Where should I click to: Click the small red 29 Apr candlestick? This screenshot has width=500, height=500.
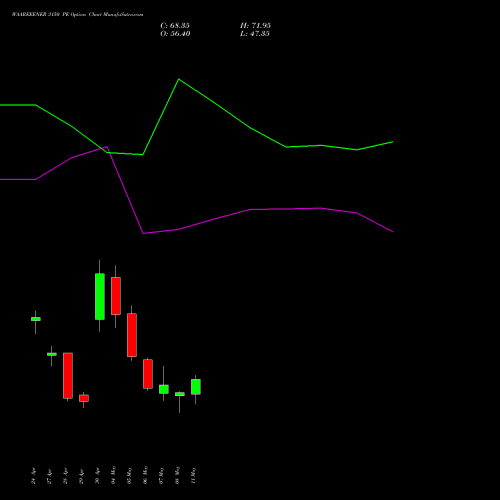84,398
